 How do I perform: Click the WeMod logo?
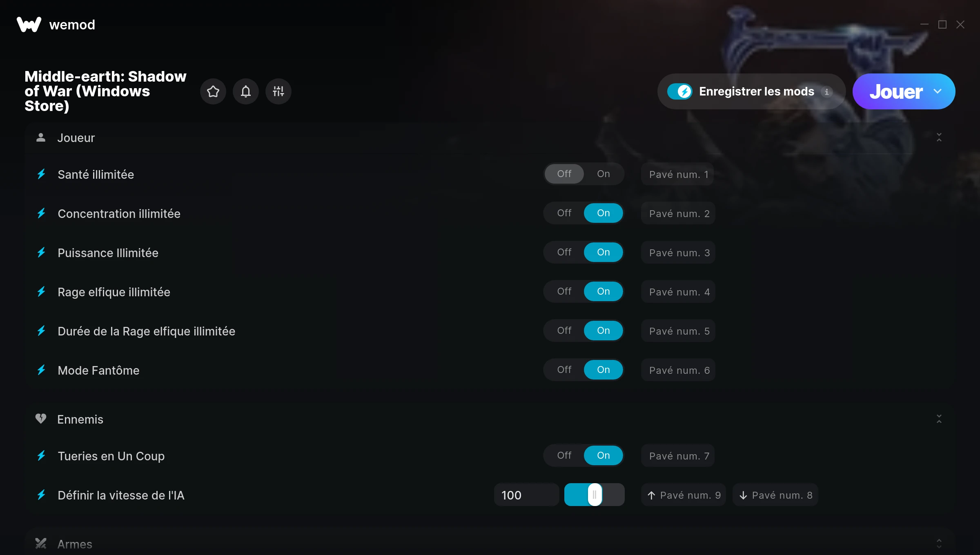29,24
